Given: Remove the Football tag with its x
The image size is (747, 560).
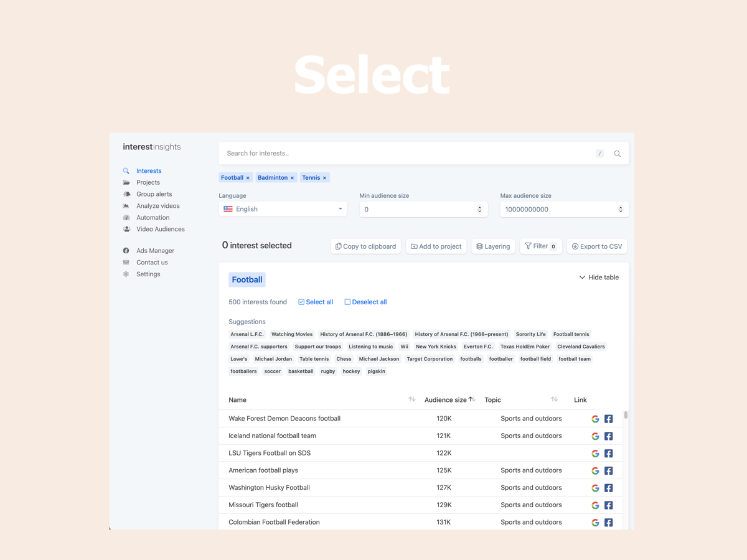Looking at the screenshot, I should click(248, 178).
